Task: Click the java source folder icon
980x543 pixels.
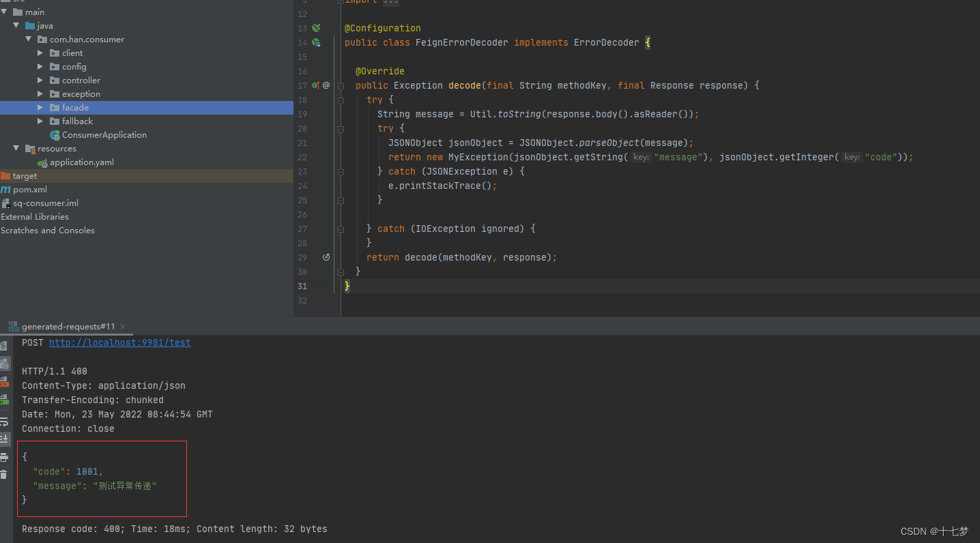Action: pos(30,26)
